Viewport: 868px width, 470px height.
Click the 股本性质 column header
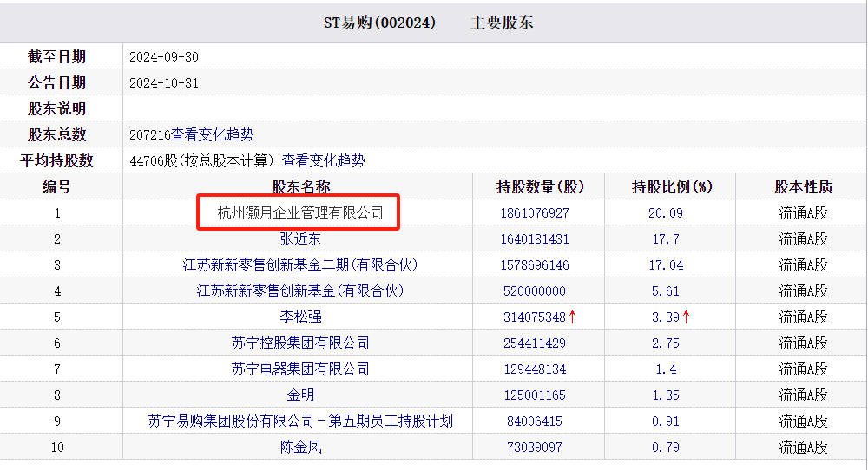pyautogui.click(x=803, y=187)
